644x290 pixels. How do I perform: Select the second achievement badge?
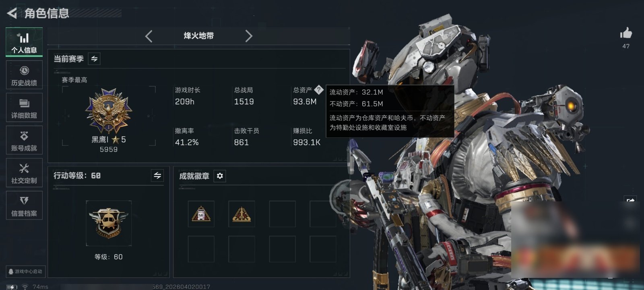(x=242, y=214)
